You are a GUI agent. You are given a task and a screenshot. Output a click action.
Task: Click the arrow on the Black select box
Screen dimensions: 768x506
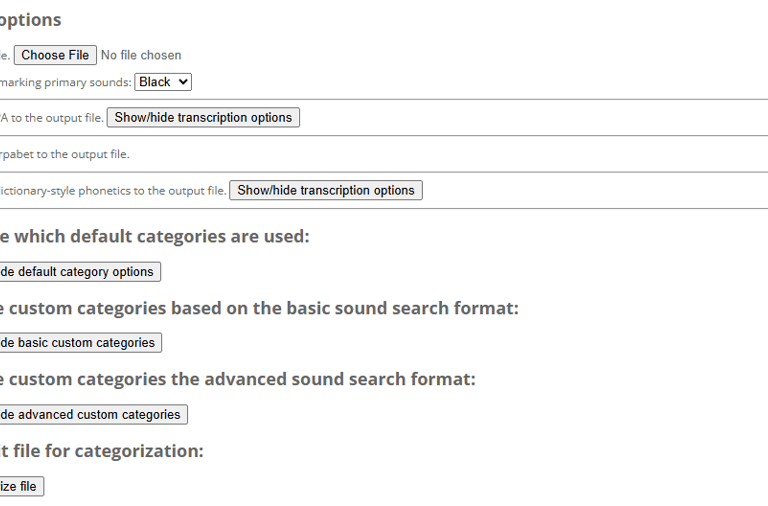(x=183, y=82)
